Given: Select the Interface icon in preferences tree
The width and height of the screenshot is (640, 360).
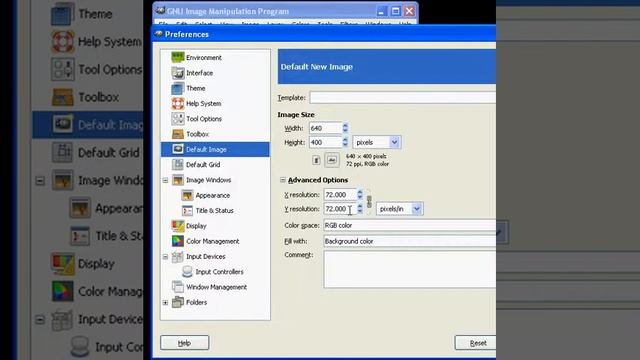Looking at the screenshot, I should 178,73.
